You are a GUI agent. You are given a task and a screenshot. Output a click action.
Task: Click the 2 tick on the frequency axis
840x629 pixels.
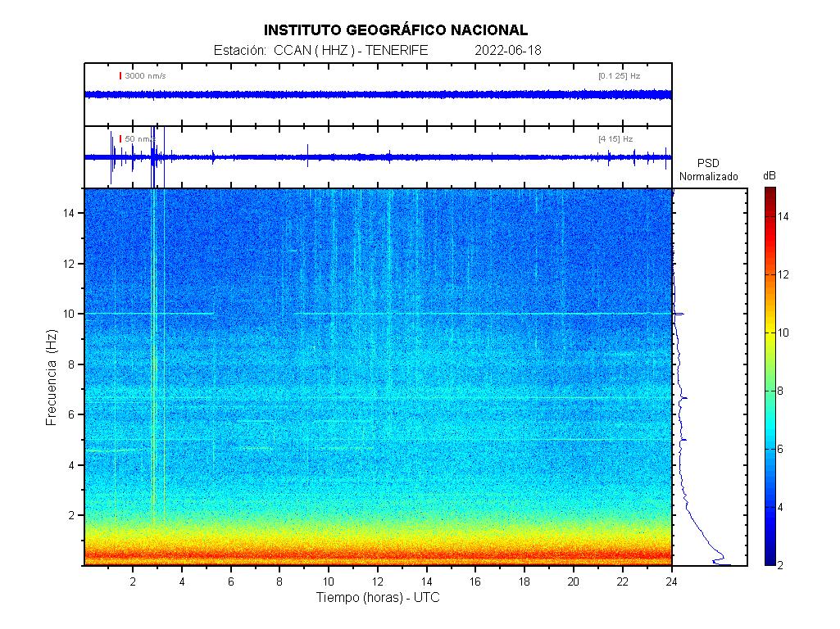pyautogui.click(x=71, y=515)
